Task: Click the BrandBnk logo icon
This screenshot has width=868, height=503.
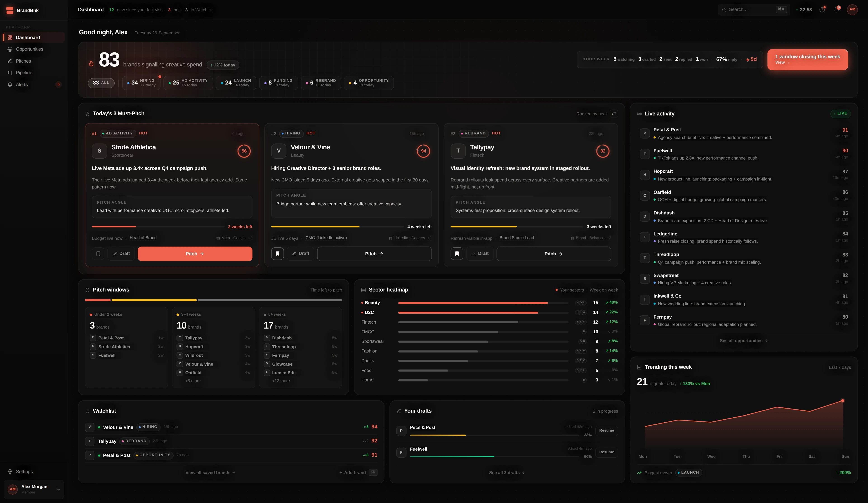Action: point(10,10)
